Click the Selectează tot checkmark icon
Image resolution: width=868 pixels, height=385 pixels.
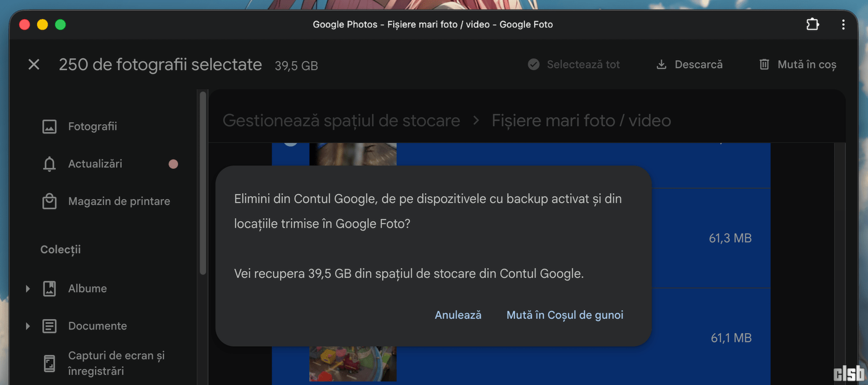(533, 65)
